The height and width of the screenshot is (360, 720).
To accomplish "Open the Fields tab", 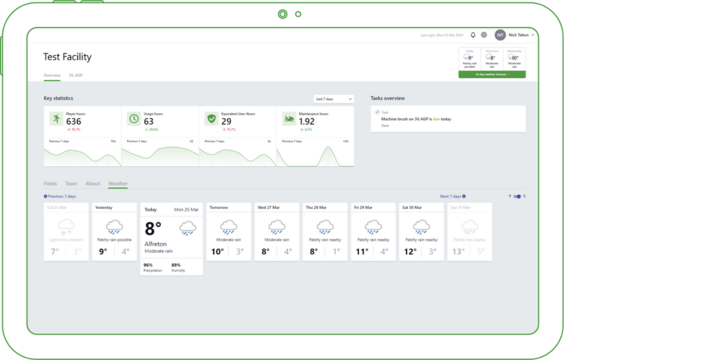I will point(50,184).
